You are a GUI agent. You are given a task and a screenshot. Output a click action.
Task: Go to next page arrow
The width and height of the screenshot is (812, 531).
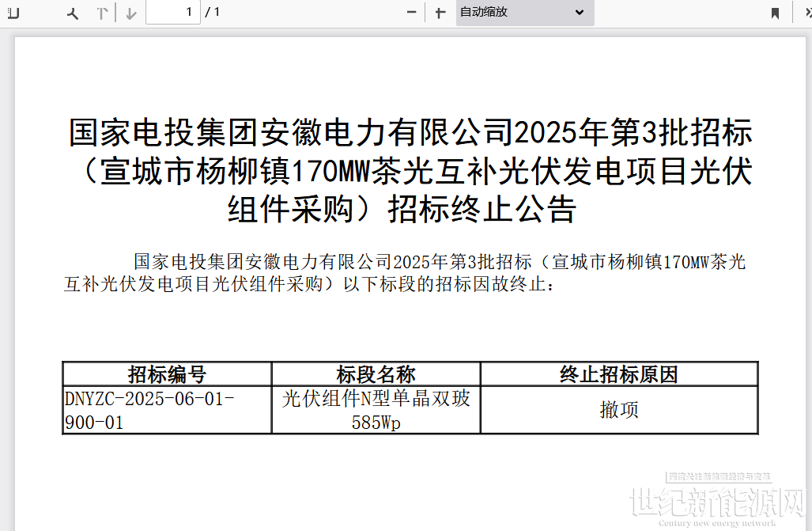(131, 13)
